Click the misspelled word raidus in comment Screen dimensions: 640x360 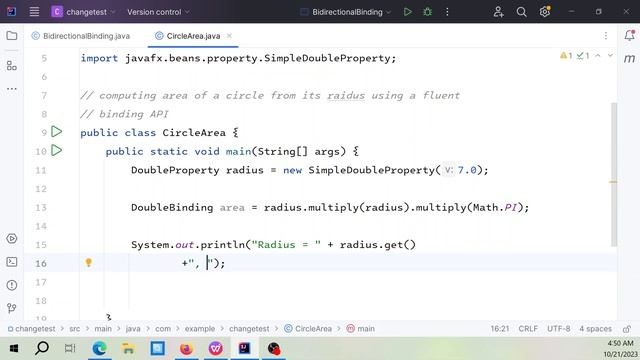[x=346, y=96]
